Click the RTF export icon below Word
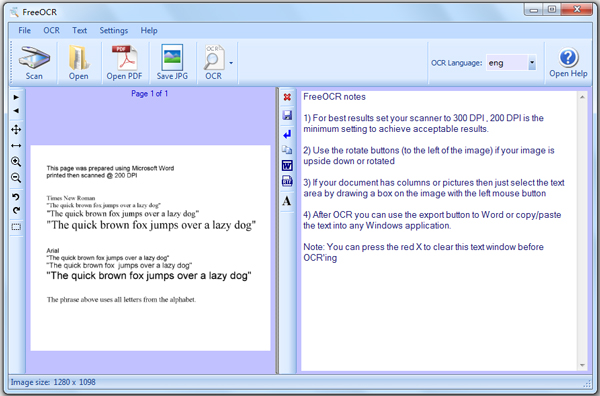600x396 pixels. 287,181
